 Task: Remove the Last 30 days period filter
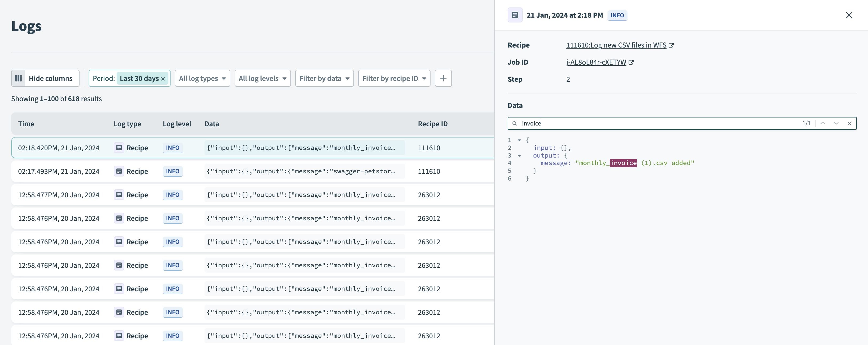tap(163, 78)
